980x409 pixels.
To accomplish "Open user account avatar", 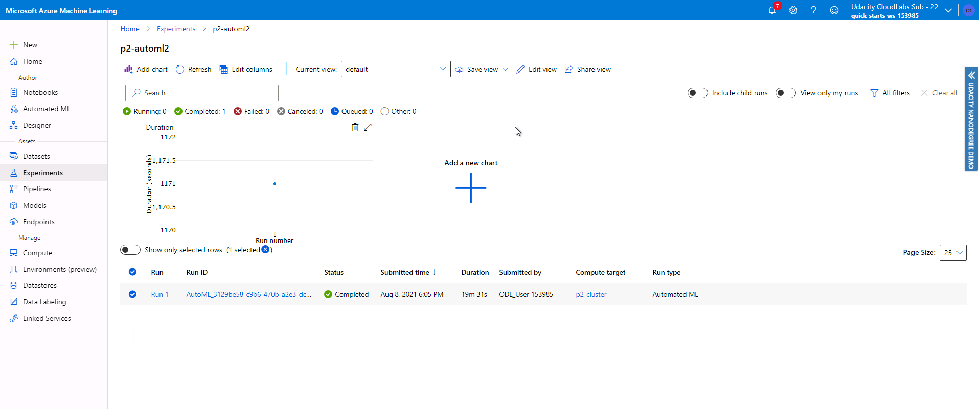I will 968,10.
